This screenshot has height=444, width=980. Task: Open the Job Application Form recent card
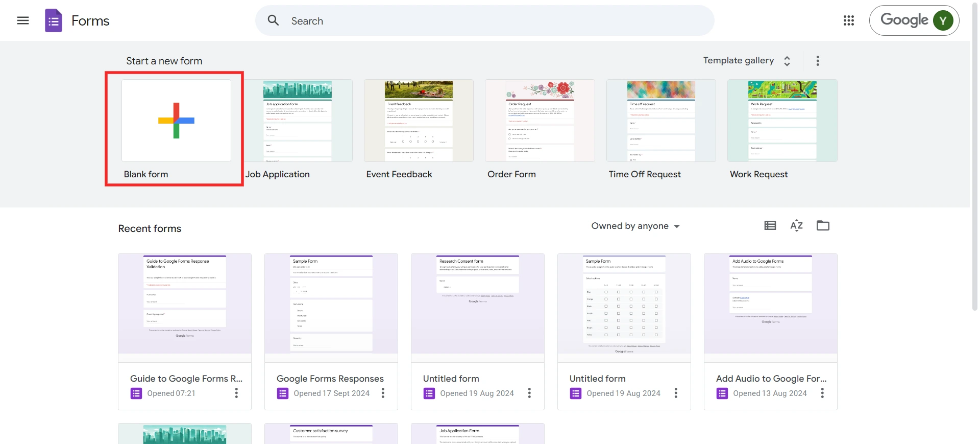(478, 434)
